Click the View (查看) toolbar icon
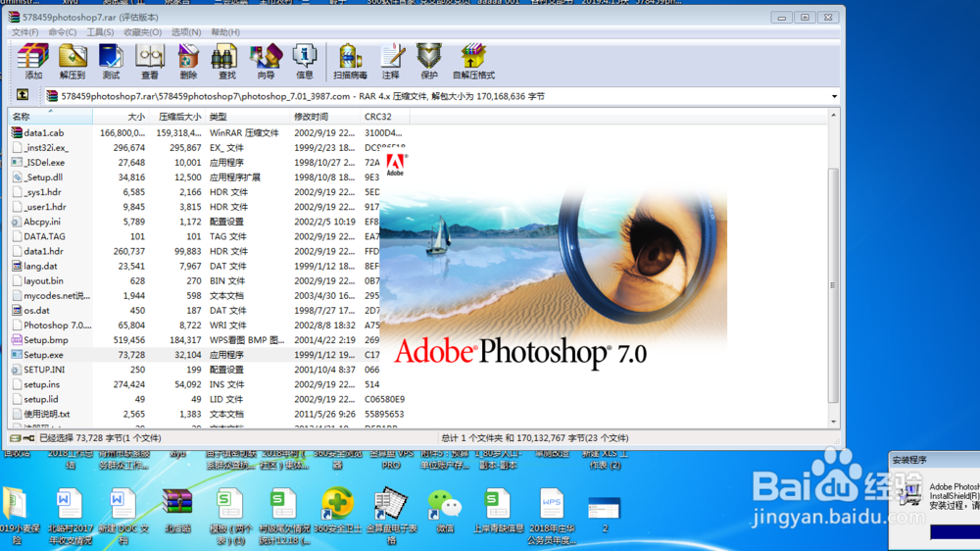Viewport: 980px width, 551px height. click(149, 62)
